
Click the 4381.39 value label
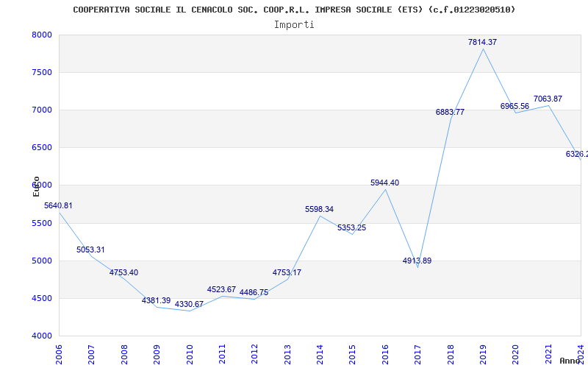156,301
